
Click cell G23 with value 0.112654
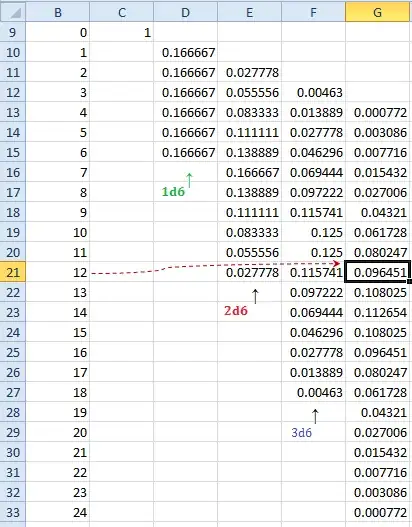tap(377, 312)
